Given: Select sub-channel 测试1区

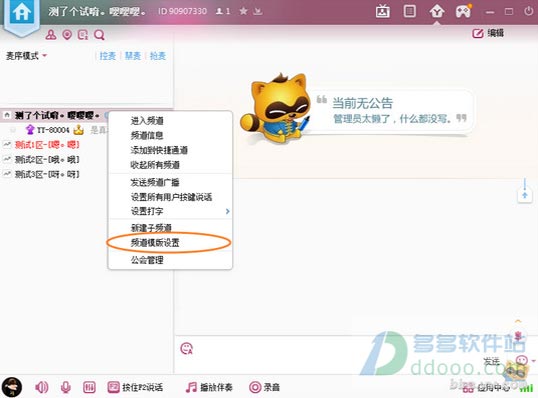Looking at the screenshot, I should tap(47, 145).
